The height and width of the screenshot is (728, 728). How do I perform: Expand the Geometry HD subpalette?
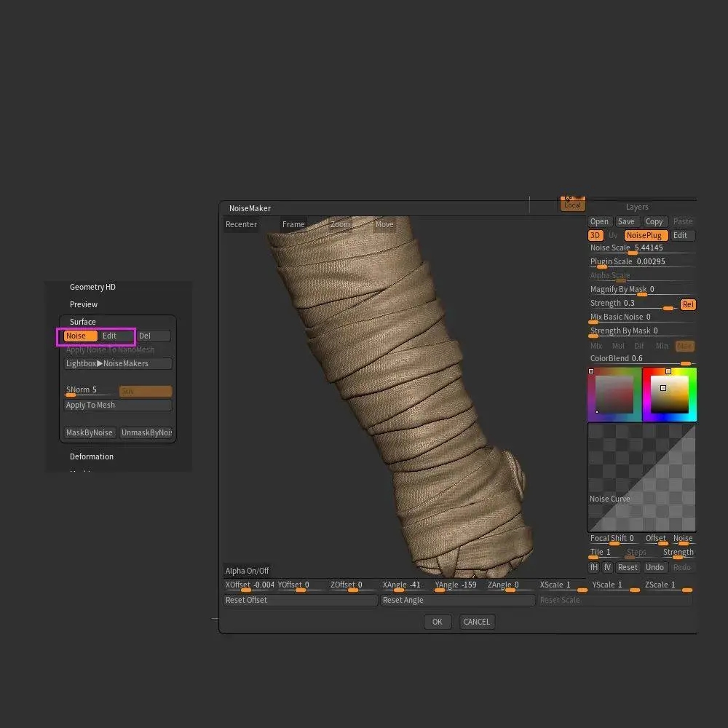tap(92, 287)
